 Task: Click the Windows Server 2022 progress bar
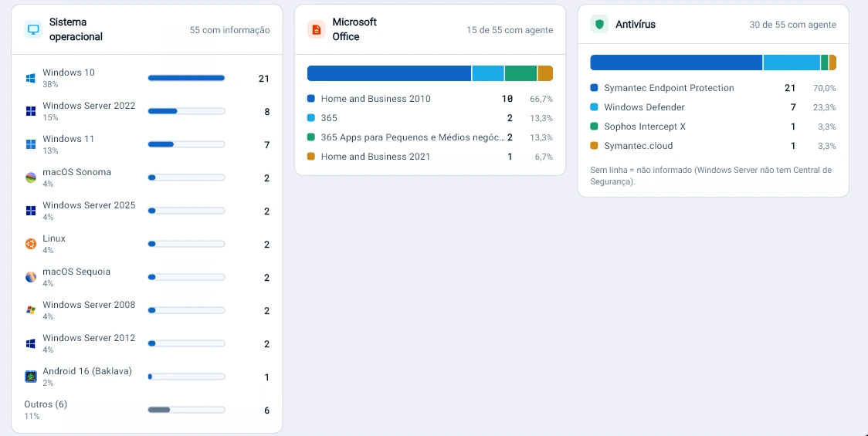point(187,111)
